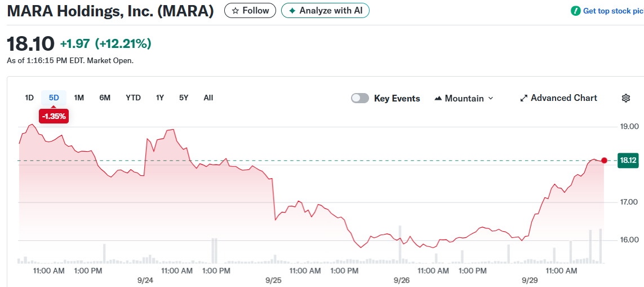Click the 9/29 date label
The width and height of the screenshot is (644, 287).
(x=530, y=280)
